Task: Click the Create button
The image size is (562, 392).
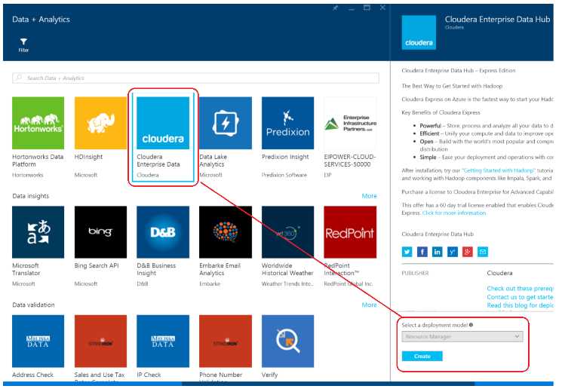Action: click(422, 356)
